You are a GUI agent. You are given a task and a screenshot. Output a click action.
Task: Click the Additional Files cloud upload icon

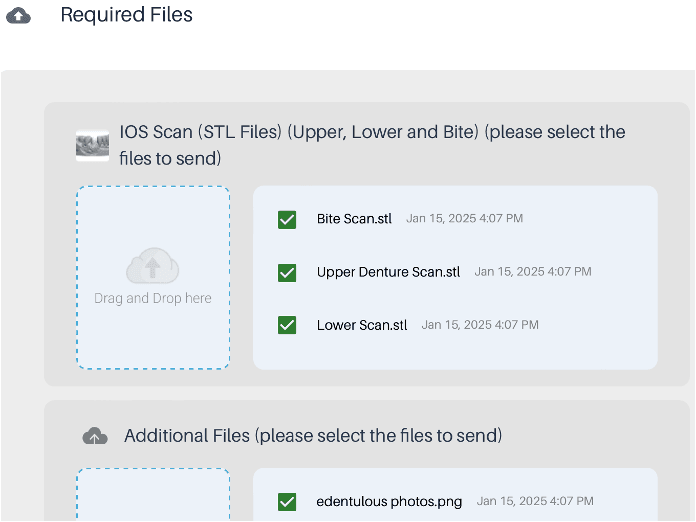pyautogui.click(x=95, y=436)
